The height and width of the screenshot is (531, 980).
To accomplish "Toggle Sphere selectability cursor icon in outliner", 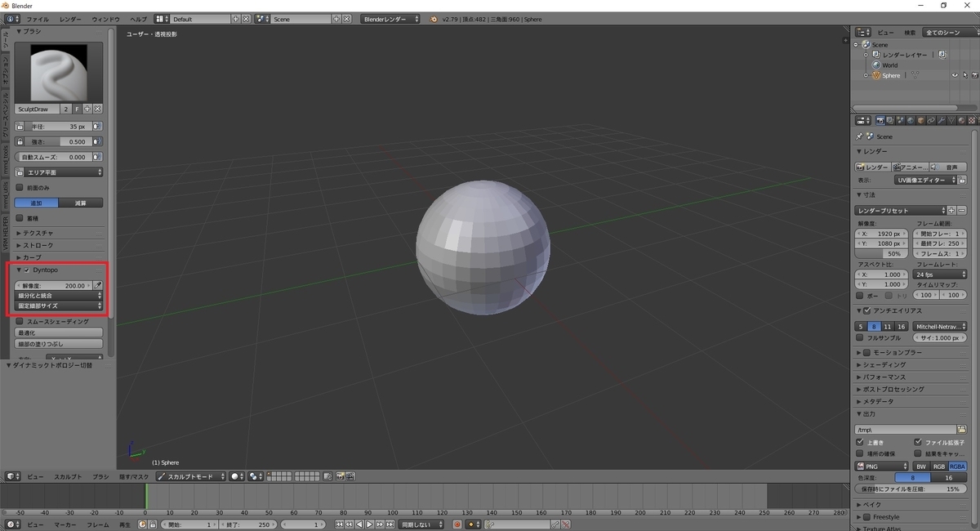I will click(964, 75).
